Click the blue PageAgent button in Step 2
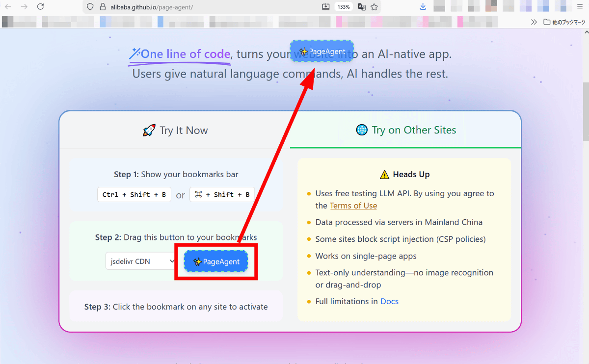This screenshot has height=364, width=589. pyautogui.click(x=216, y=262)
